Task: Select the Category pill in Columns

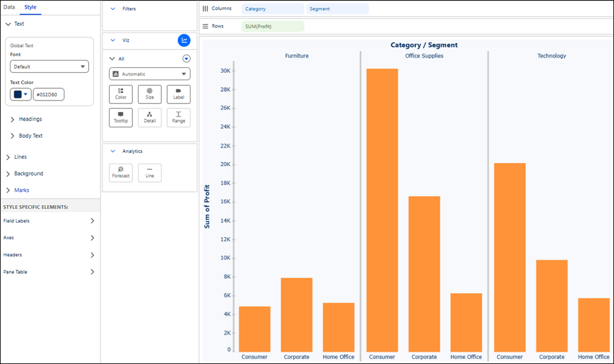Action: pyautogui.click(x=273, y=9)
